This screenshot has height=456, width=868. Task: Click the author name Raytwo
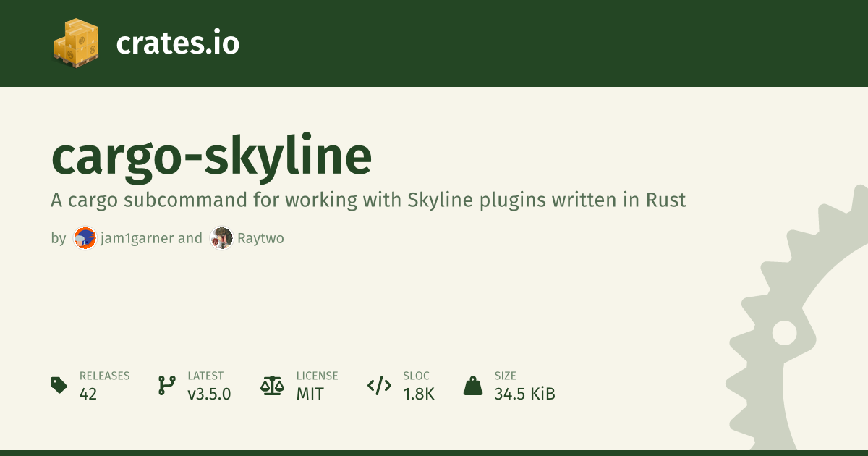260,238
